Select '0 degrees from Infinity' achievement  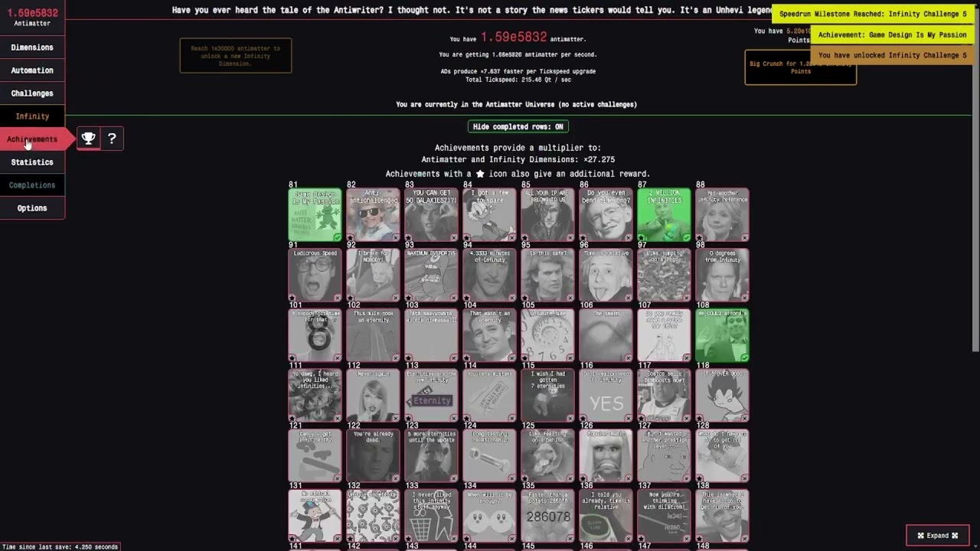pos(722,275)
